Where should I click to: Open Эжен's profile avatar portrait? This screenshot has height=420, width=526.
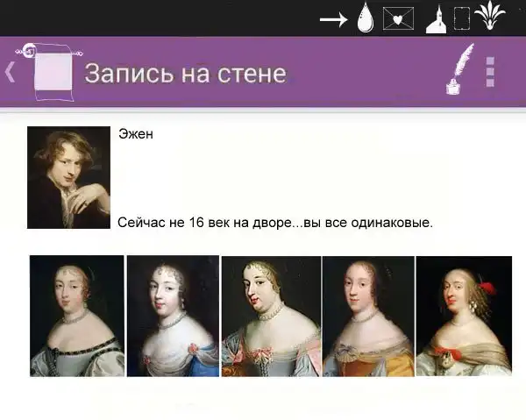click(68, 177)
